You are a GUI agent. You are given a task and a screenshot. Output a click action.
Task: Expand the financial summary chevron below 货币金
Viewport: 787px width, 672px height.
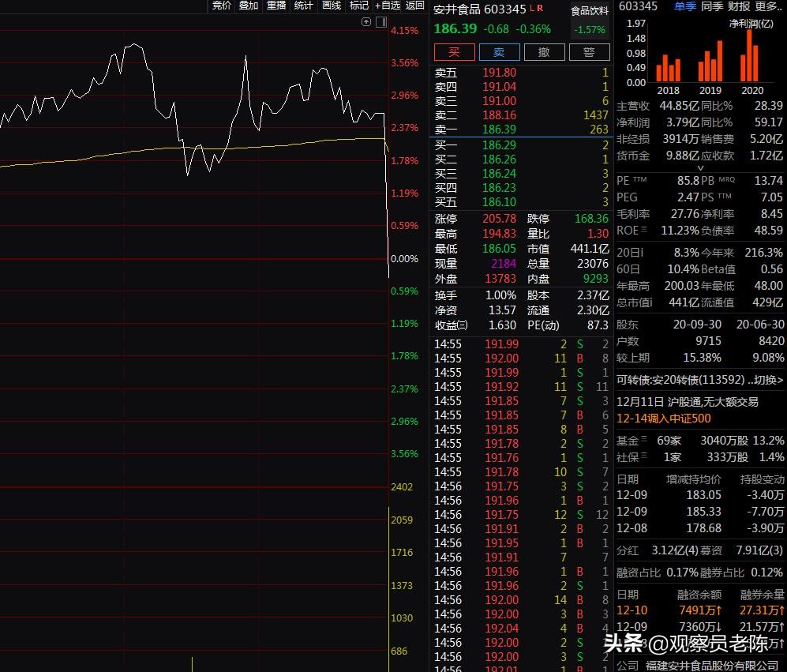click(701, 167)
